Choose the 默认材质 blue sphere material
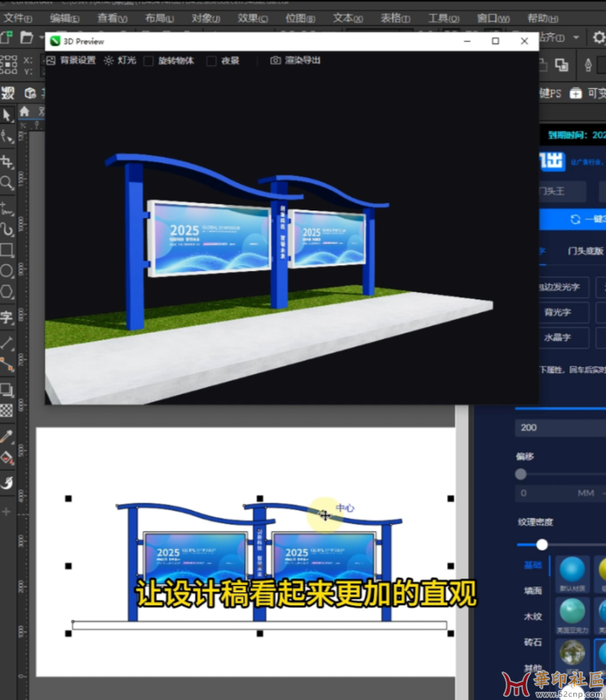The image size is (606, 700). 572,569
